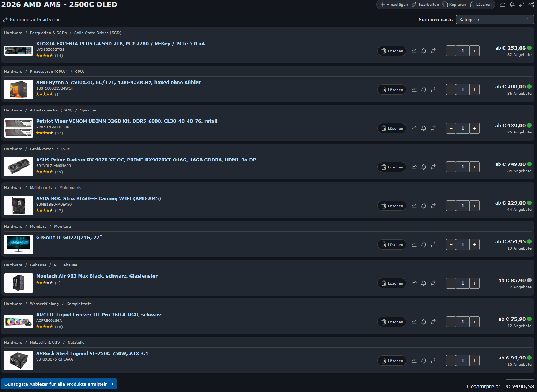Click compare arrows icon for Patriot Viper VENOM RAM

[x=433, y=128]
